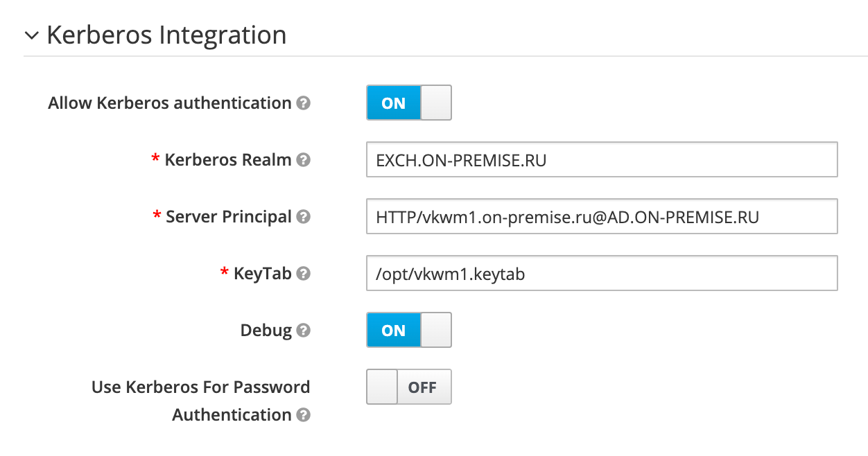Click the Kerberos Realm label text
The width and height of the screenshot is (868, 456).
point(227,160)
